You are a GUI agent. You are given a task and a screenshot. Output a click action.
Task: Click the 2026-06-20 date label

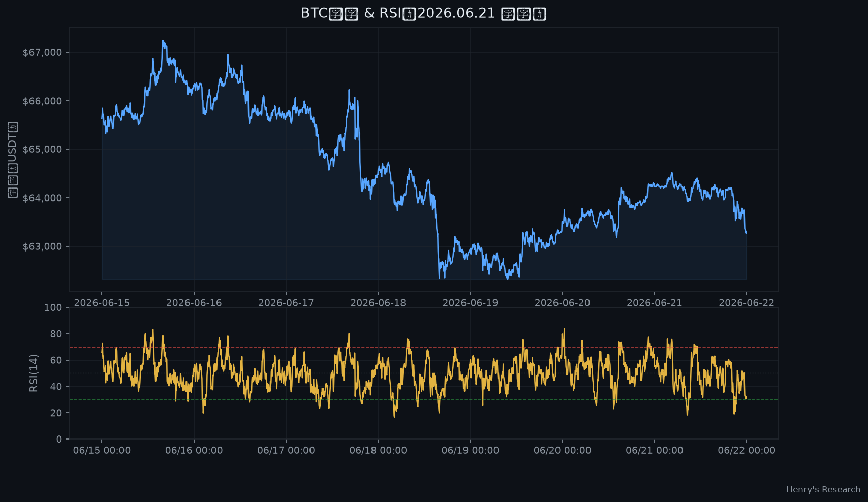pyautogui.click(x=563, y=303)
